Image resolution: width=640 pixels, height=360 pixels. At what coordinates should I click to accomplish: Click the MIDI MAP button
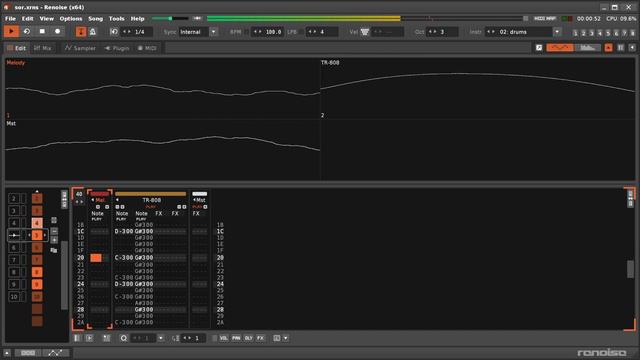pyautogui.click(x=545, y=19)
